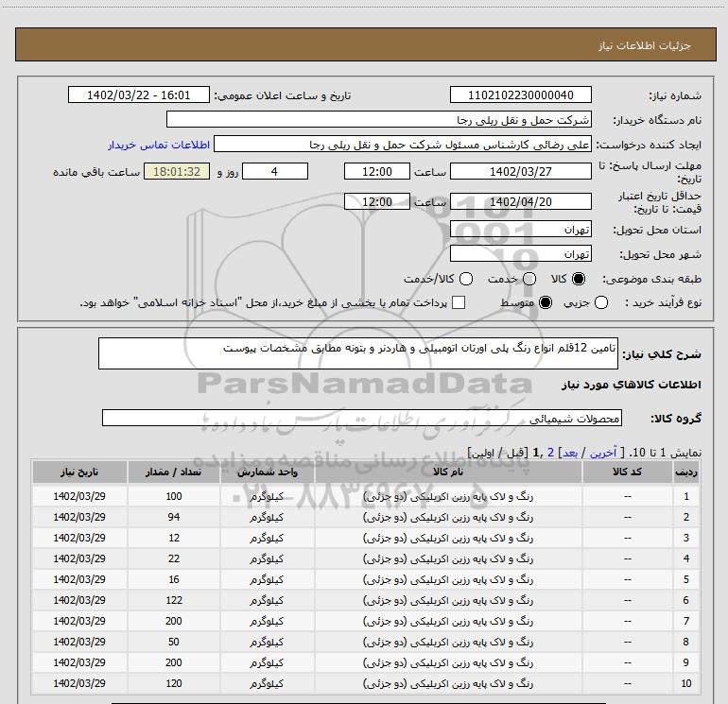Click the استان محل تحویل field تهران
Screen dimensions: 728x704
click(520, 229)
